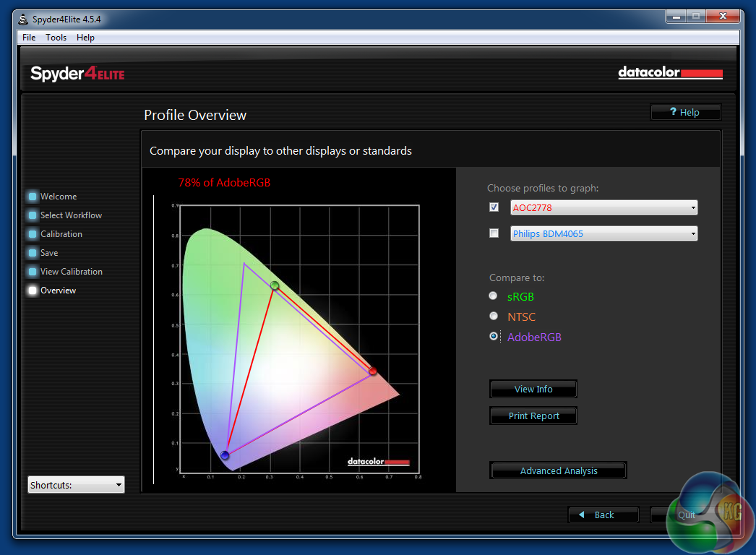Select the sRGB comparison radio button
Image resolution: width=756 pixels, height=555 pixels.
[494, 296]
